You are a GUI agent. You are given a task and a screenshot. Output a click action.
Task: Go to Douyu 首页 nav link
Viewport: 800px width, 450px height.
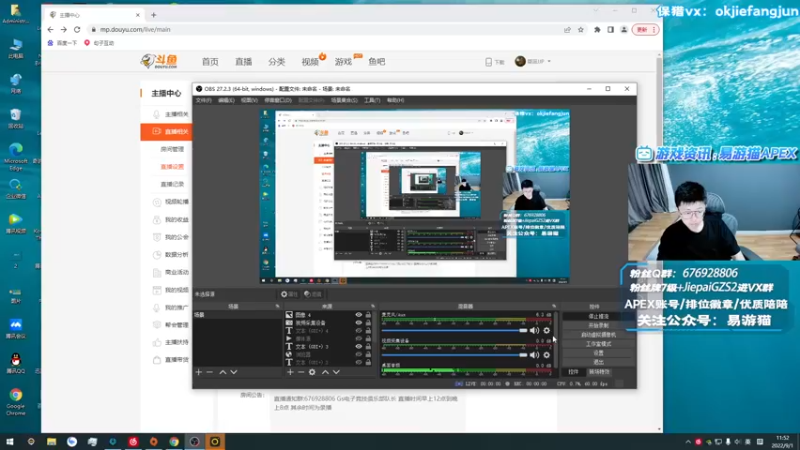(x=210, y=62)
